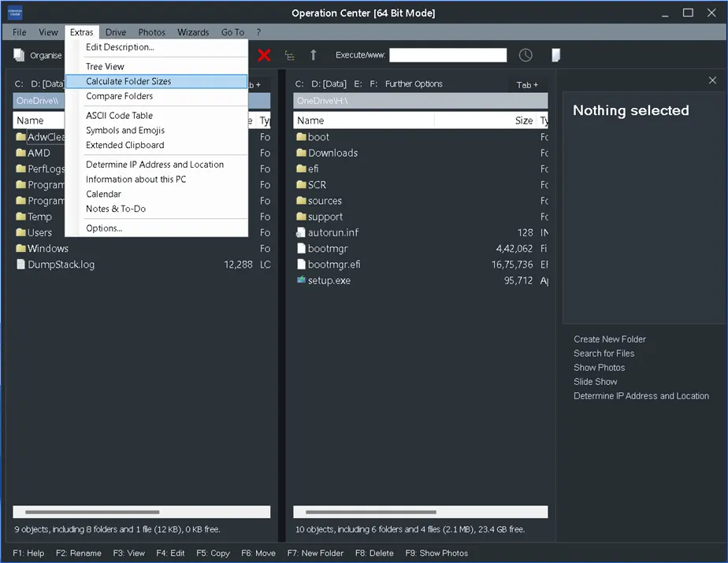Click the red X delete icon
This screenshot has height=563, width=728.
coord(264,55)
